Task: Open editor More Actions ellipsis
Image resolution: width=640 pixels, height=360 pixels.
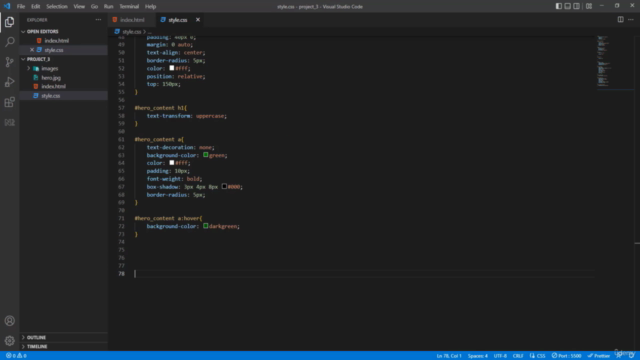Action: coord(631,20)
